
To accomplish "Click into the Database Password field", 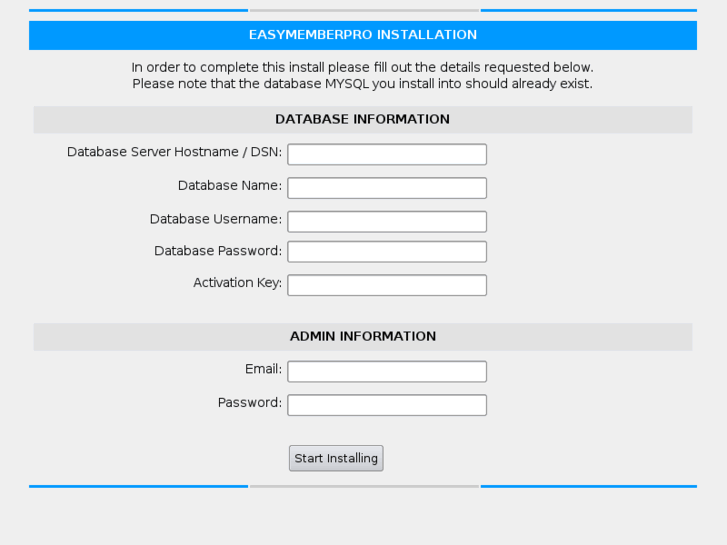I will 386,251.
